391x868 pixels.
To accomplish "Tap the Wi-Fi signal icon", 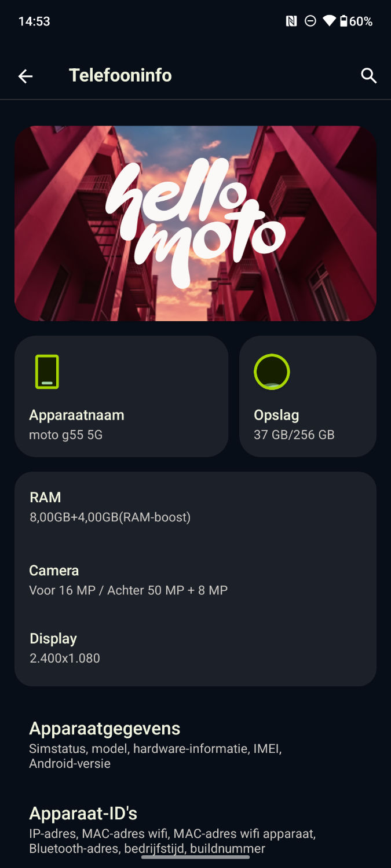I will [329, 21].
